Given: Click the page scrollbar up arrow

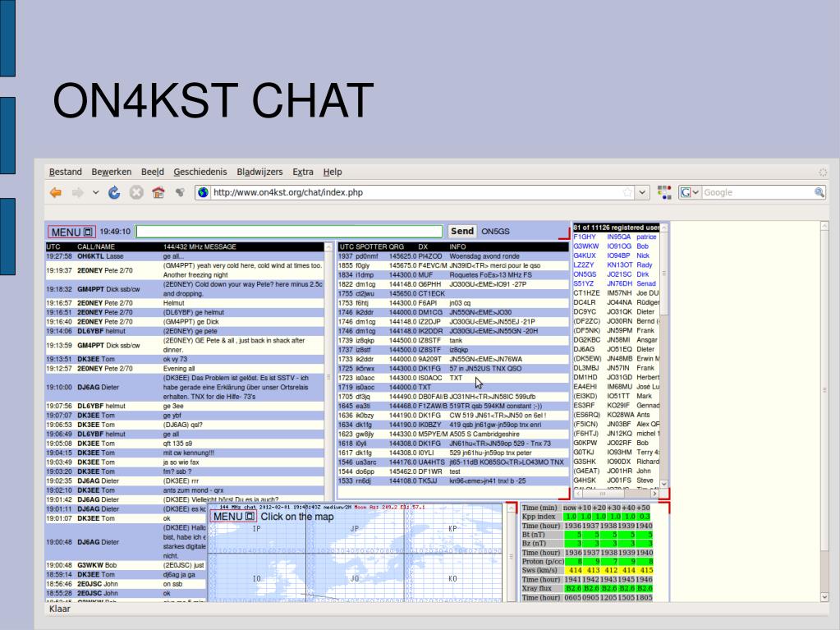Looking at the screenshot, I should coord(824,226).
